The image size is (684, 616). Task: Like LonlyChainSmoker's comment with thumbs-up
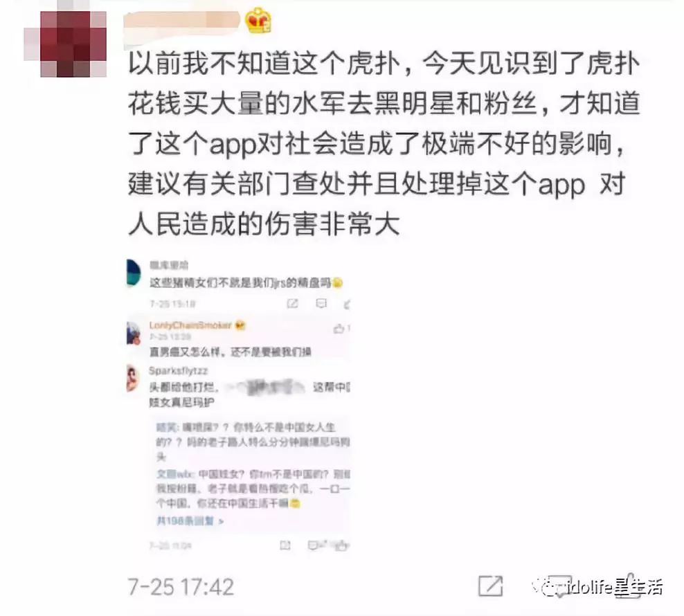coord(339,329)
